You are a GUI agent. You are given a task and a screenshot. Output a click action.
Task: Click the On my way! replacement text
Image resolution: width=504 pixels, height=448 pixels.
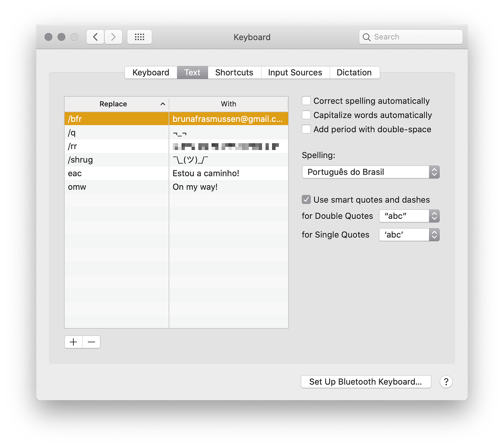tap(195, 187)
